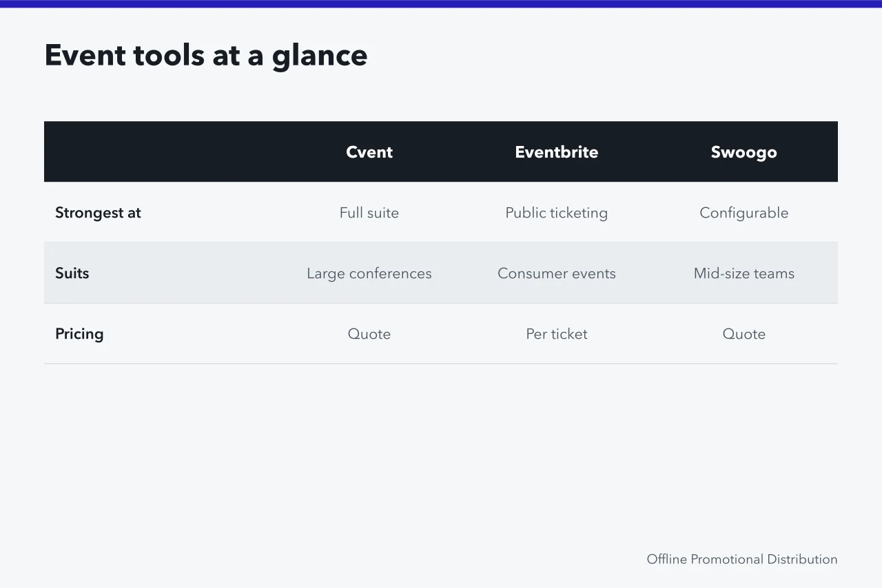Select the 'Per ticket' cell
882x588 pixels.
(x=557, y=334)
